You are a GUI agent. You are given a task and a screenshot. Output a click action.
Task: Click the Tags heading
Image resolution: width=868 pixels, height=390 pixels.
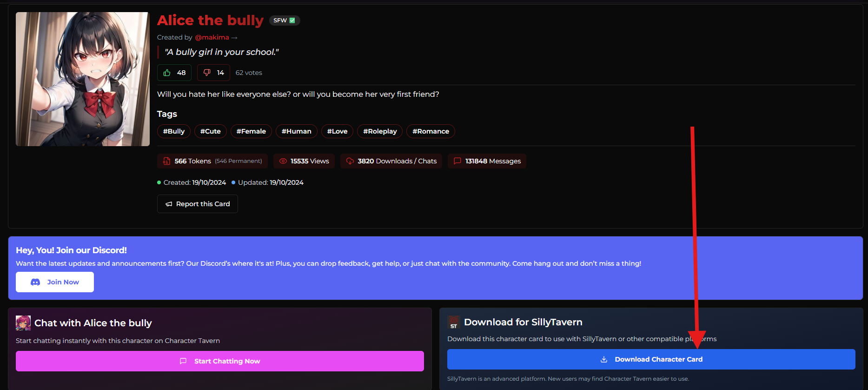167,114
